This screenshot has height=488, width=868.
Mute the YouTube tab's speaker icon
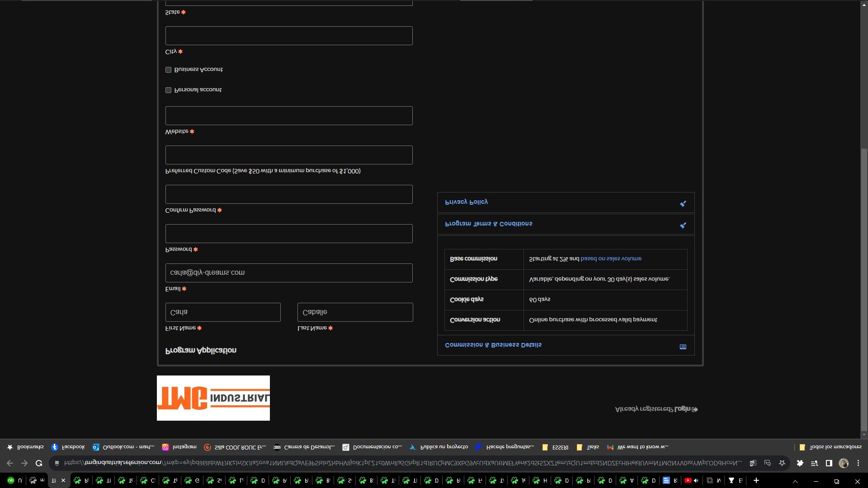coord(696,480)
